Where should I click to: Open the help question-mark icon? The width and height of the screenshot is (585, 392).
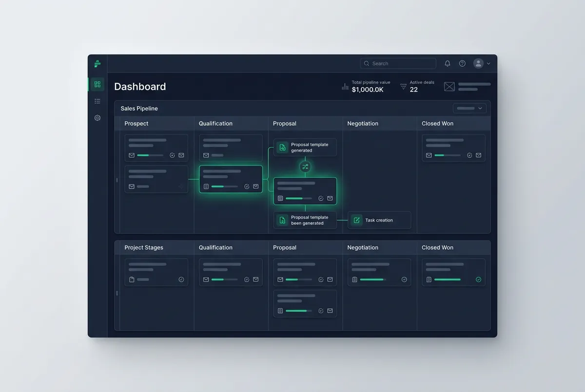[x=462, y=63]
